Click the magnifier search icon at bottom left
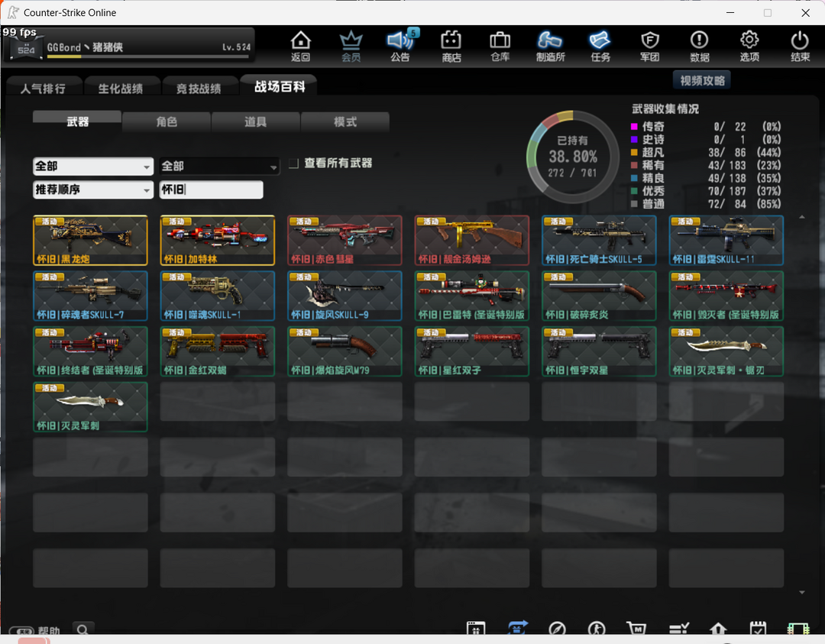This screenshot has width=825, height=644. tap(82, 629)
